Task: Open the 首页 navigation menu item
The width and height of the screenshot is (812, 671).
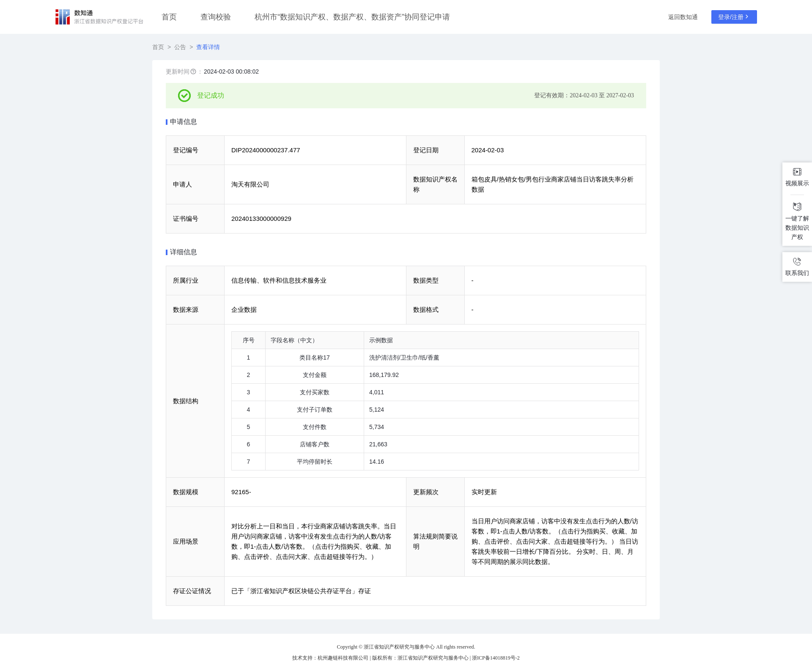Action: coord(169,17)
